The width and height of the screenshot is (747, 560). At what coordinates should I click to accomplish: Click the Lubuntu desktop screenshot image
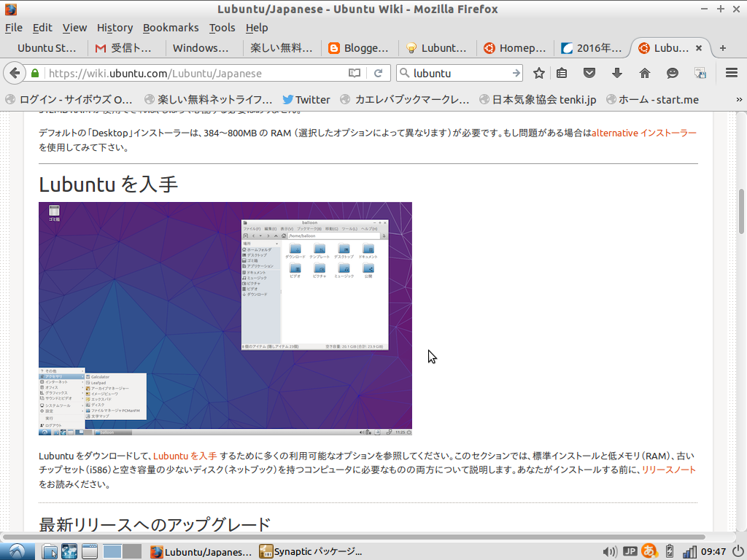pyautogui.click(x=225, y=319)
